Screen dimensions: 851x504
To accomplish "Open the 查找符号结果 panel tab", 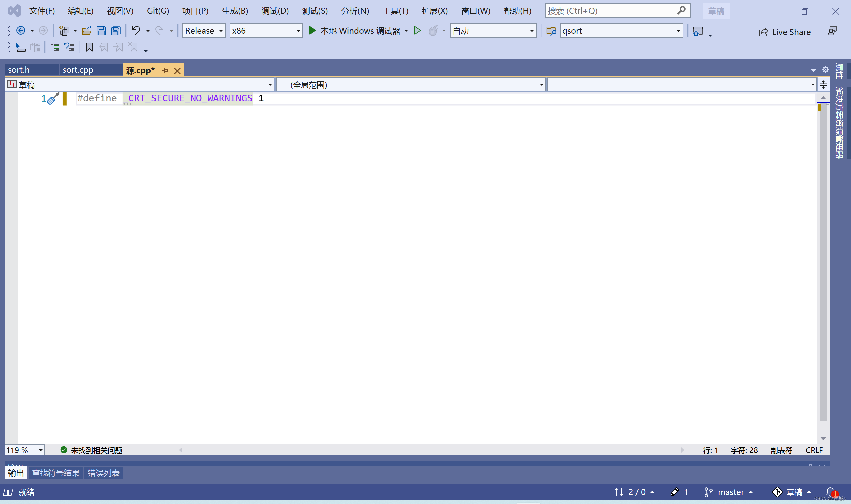I will (56, 473).
